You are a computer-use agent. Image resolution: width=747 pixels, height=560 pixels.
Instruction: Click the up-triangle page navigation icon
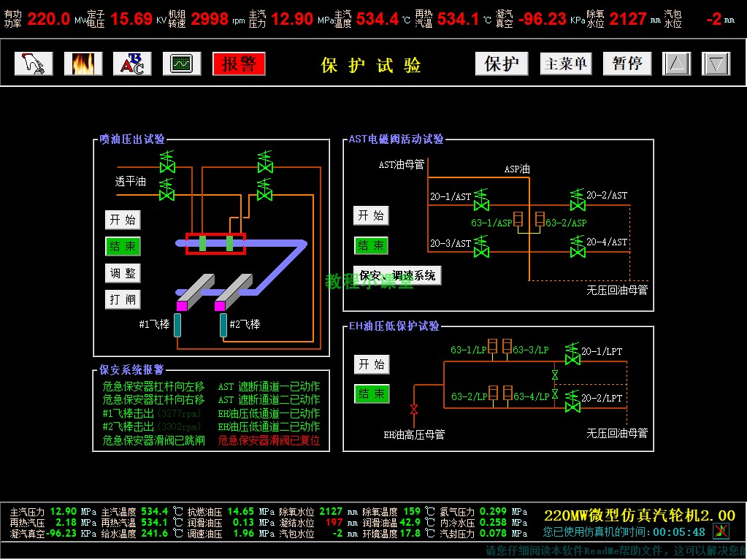tap(675, 64)
